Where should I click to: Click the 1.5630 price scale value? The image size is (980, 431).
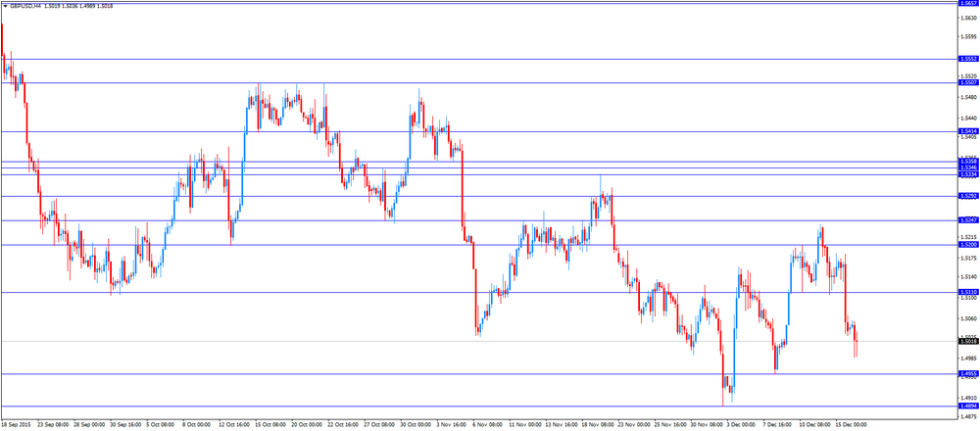point(968,18)
